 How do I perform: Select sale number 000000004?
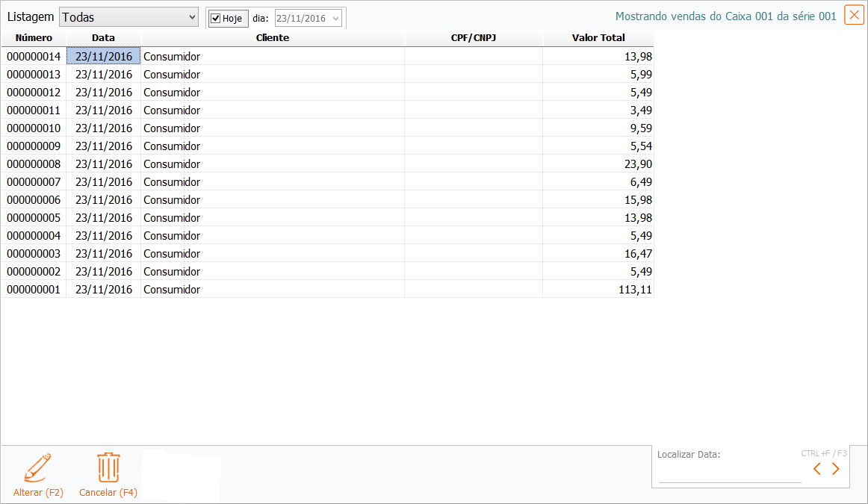click(34, 236)
